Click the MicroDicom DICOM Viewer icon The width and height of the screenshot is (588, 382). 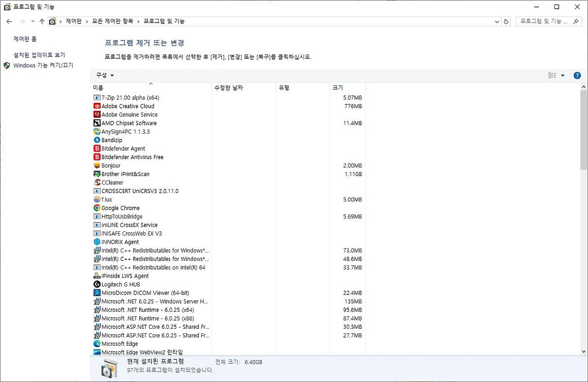(x=97, y=293)
